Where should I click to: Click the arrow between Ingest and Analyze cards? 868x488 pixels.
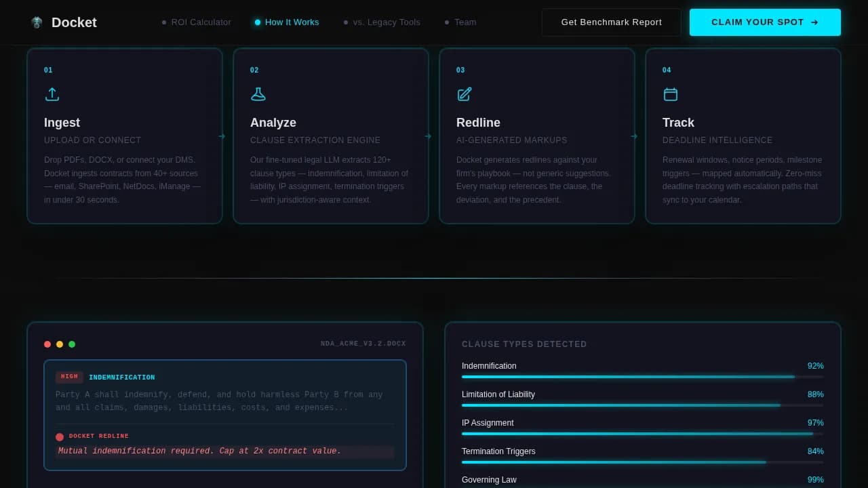(x=222, y=136)
